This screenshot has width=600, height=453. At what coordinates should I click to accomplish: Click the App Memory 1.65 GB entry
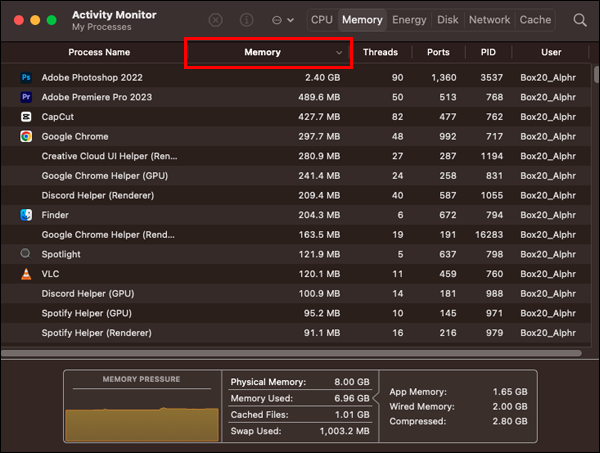point(458,392)
